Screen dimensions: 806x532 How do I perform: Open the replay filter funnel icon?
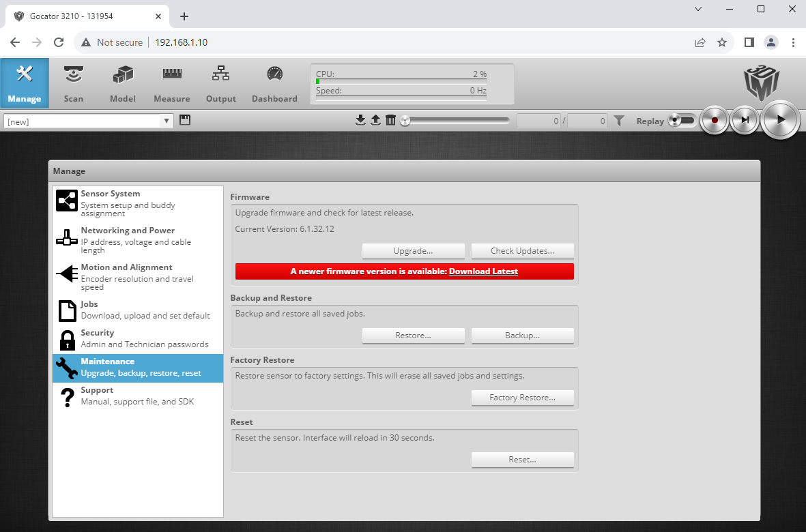tap(619, 120)
